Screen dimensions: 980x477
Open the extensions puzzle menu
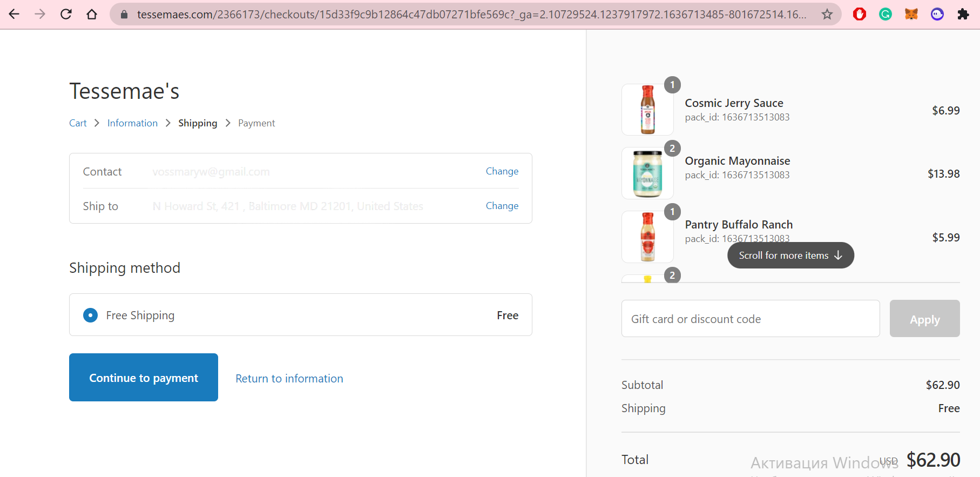tap(963, 14)
